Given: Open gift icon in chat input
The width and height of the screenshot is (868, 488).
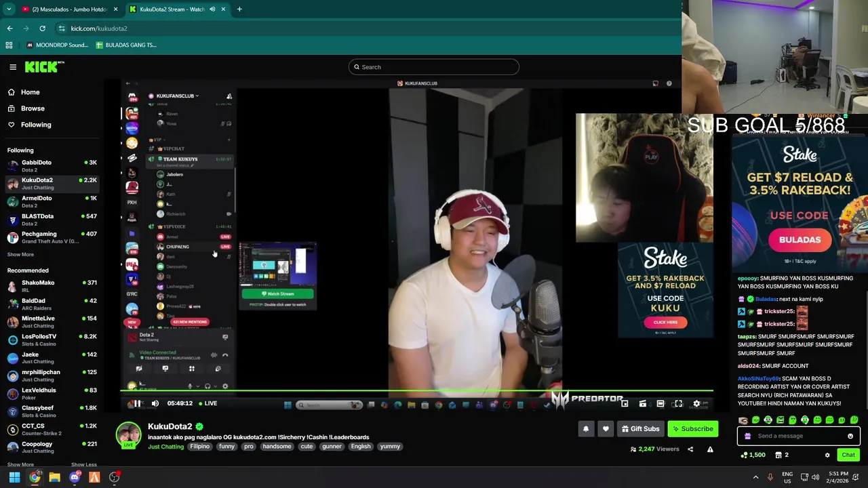Looking at the screenshot, I should [x=747, y=436].
